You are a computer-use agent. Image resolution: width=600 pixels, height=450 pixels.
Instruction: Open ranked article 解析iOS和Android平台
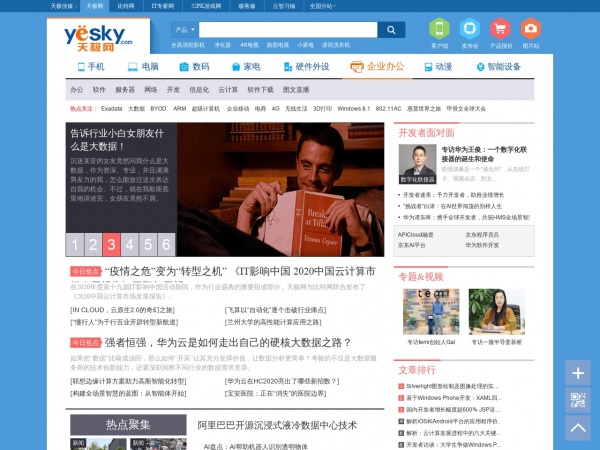pyautogui.click(x=453, y=421)
